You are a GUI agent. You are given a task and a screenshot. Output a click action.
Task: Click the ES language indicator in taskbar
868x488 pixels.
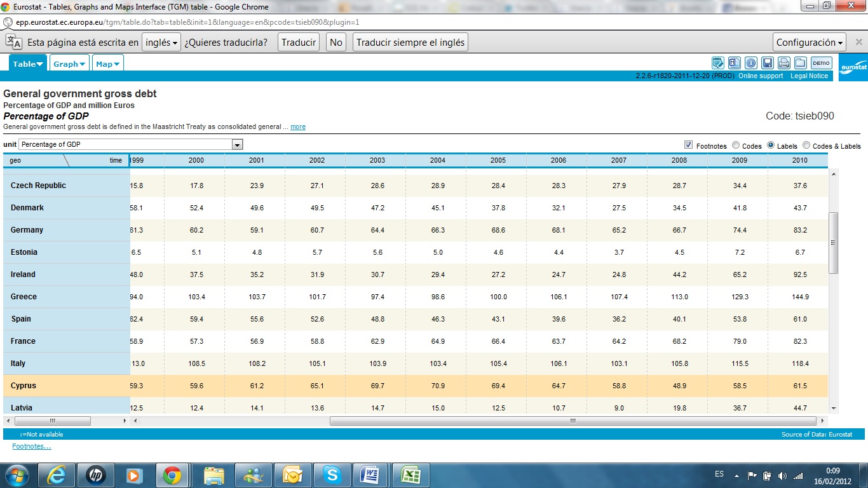tap(719, 474)
